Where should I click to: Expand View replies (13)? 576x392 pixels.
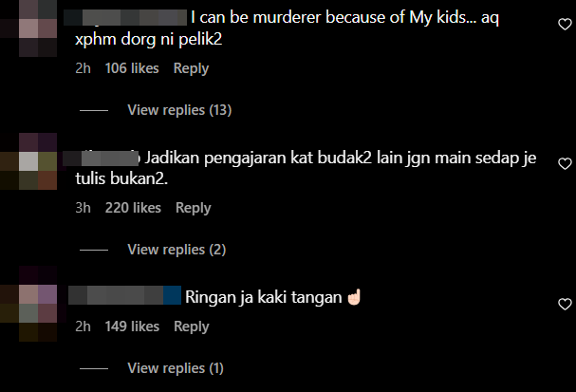[x=179, y=110]
